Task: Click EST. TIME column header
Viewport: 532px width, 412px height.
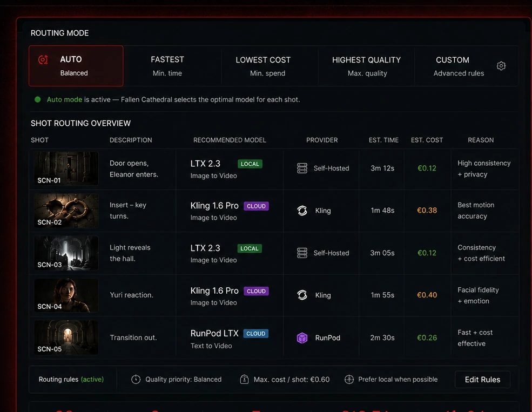Action: (383, 140)
